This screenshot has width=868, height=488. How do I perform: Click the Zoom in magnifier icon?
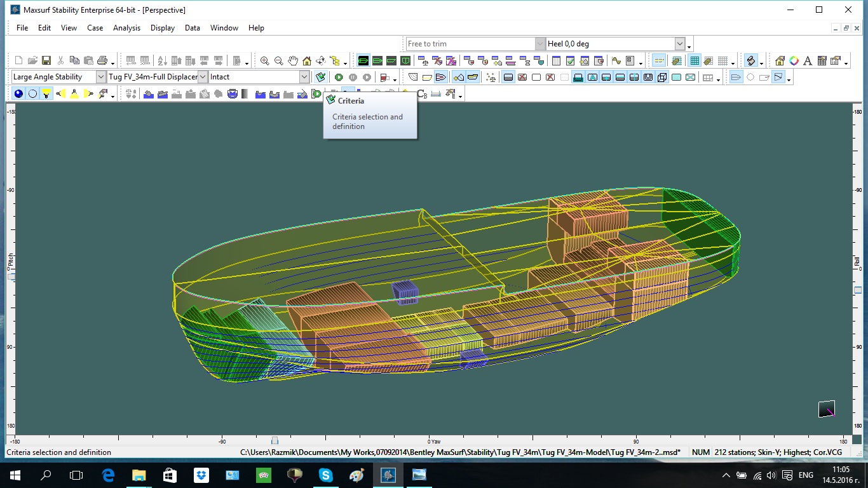[x=264, y=61]
